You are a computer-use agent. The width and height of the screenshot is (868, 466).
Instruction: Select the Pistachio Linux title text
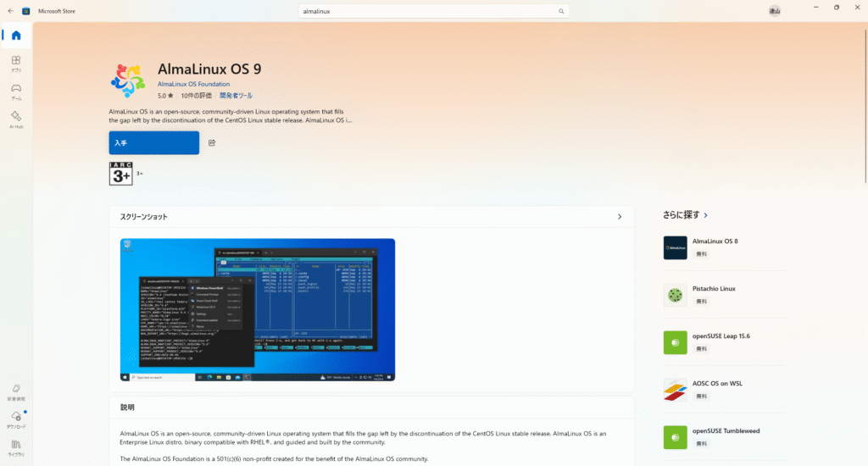click(714, 289)
